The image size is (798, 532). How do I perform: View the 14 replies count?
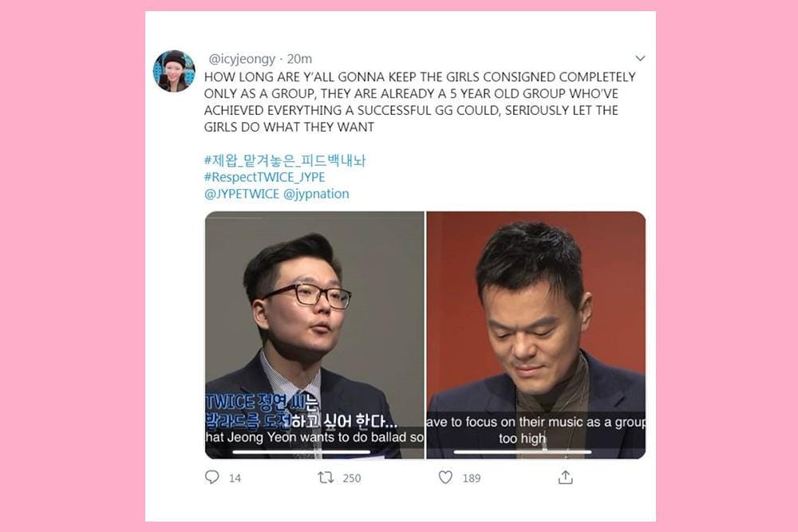(235, 478)
